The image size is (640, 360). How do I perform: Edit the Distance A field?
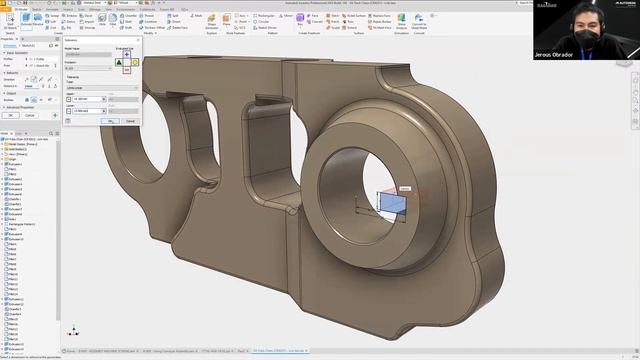point(32,86)
